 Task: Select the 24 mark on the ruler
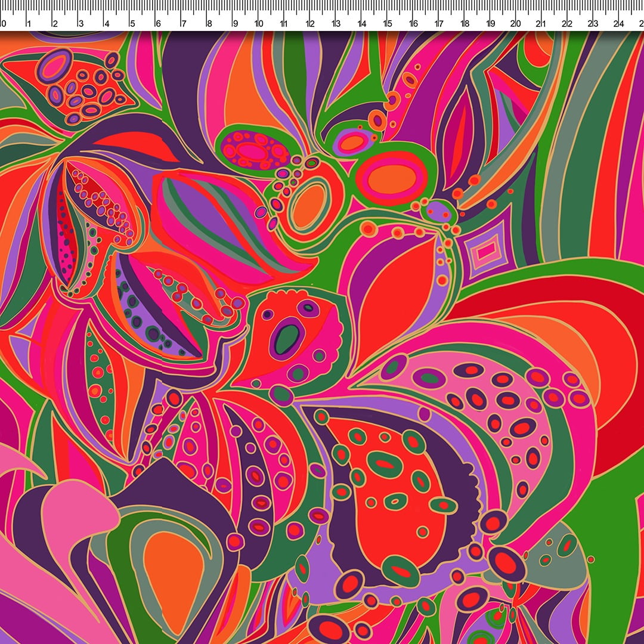pos(619,24)
